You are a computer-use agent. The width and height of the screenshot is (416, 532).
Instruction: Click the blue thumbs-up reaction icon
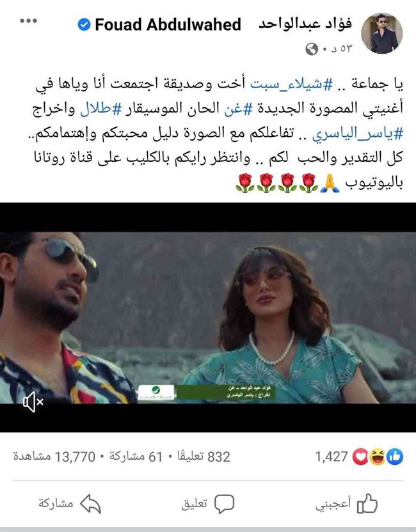pos(395,457)
